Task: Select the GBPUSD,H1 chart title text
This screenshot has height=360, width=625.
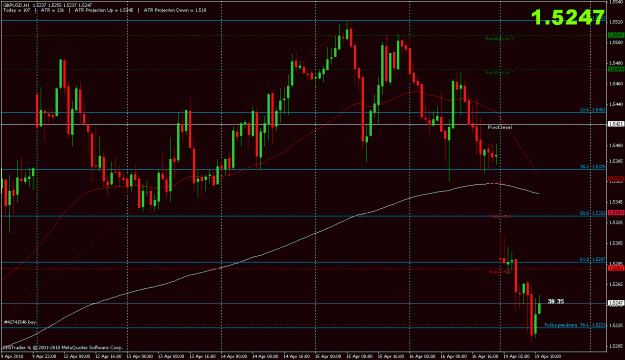Action: [x=16, y=5]
